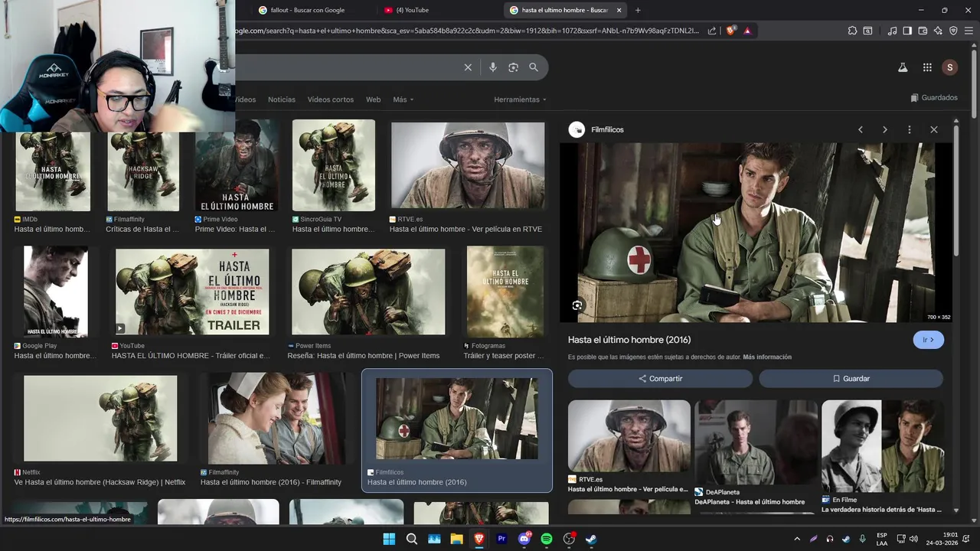This screenshot has width=980, height=551.
Task: Open Brave Shields icon in address bar
Action: tap(731, 31)
